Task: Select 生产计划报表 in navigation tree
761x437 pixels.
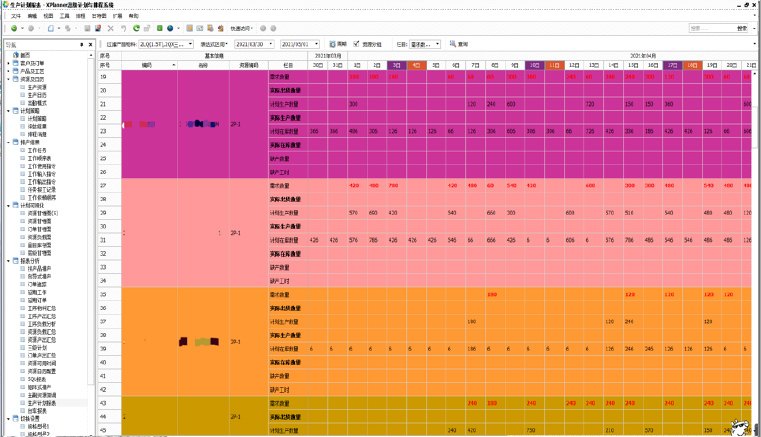Action: (42, 403)
